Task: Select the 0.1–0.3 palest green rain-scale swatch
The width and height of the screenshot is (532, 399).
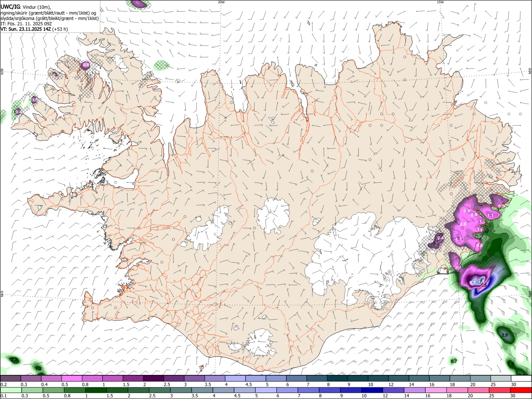Action: pos(10,390)
